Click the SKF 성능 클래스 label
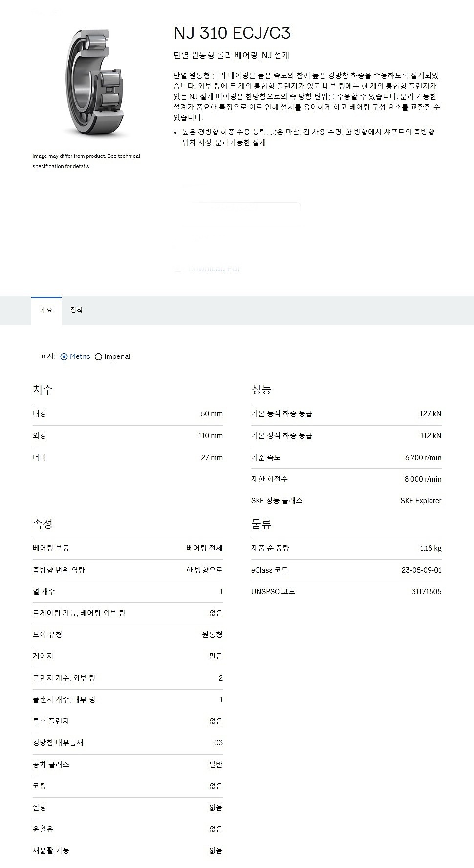 (x=277, y=501)
